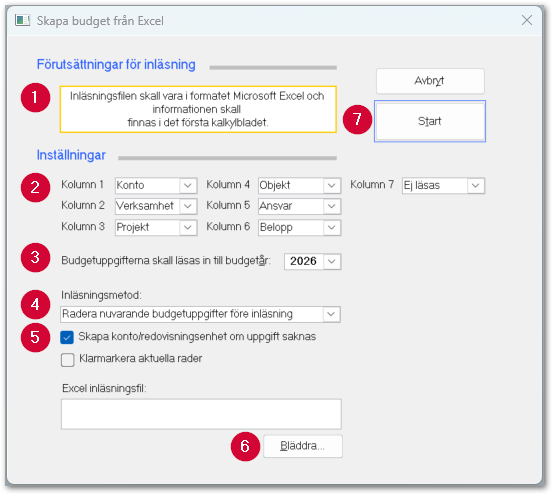Expand the Inläsningsmetod dropdown
This screenshot has width=553, height=495.
(x=201, y=314)
